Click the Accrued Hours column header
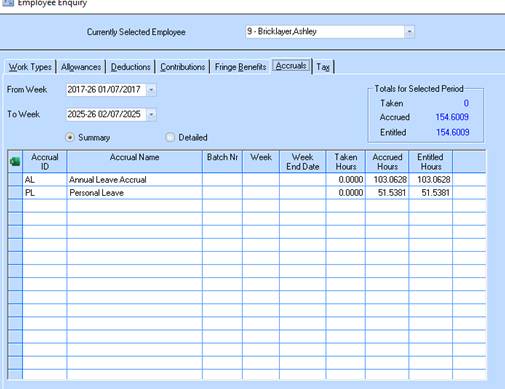Screen dimensions: 505x389 [x=387, y=162]
